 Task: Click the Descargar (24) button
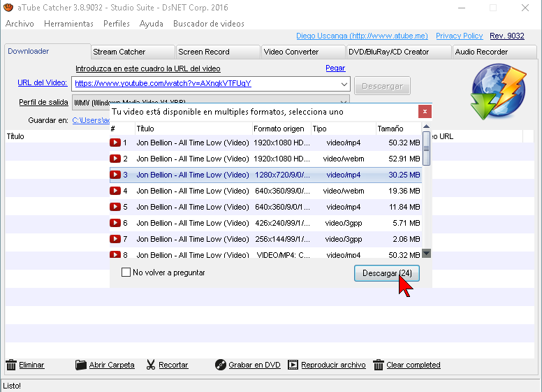point(387,273)
